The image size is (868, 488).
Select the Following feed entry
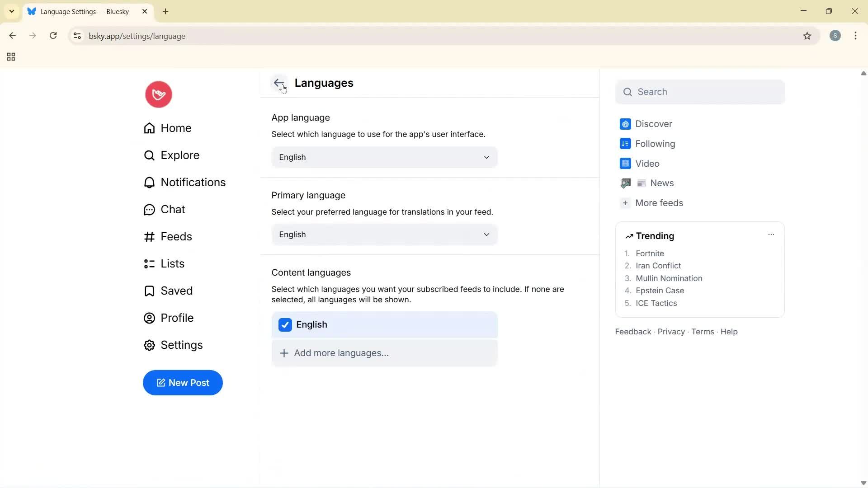(655, 143)
